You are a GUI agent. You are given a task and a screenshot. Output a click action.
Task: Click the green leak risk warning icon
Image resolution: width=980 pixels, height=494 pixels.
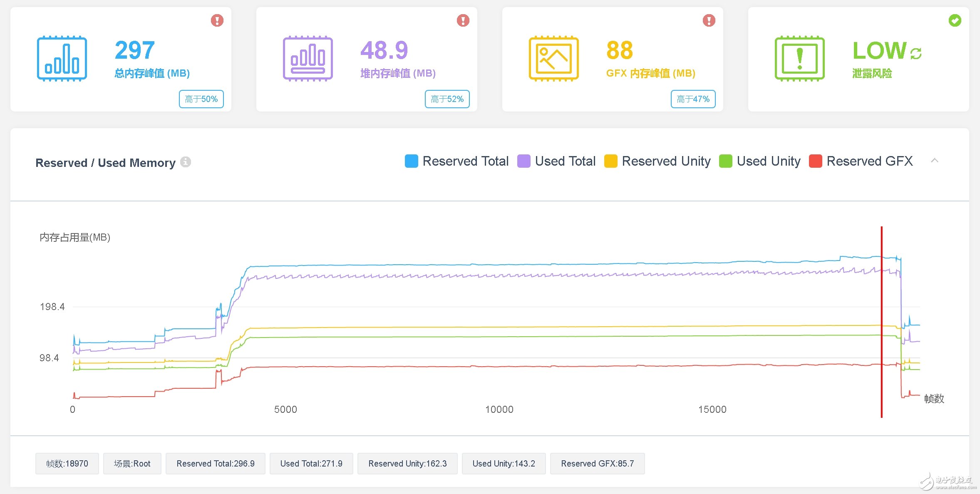(799, 59)
